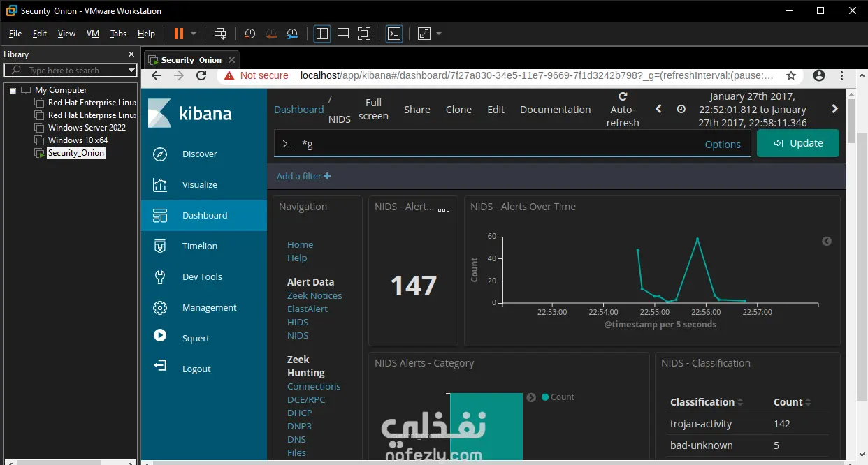Click the Kibana logo
868x465 pixels.
[x=190, y=113]
